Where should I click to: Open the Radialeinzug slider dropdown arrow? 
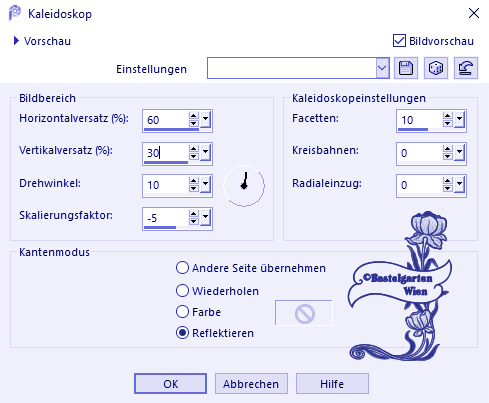point(459,185)
